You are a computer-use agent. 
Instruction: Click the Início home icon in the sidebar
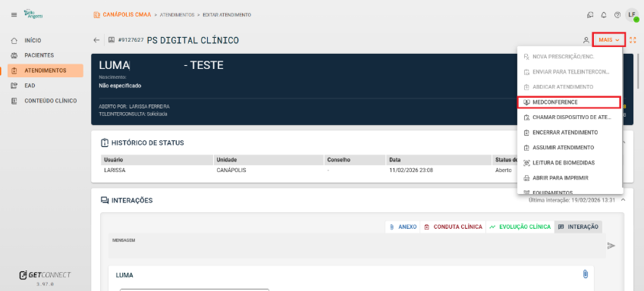click(14, 41)
